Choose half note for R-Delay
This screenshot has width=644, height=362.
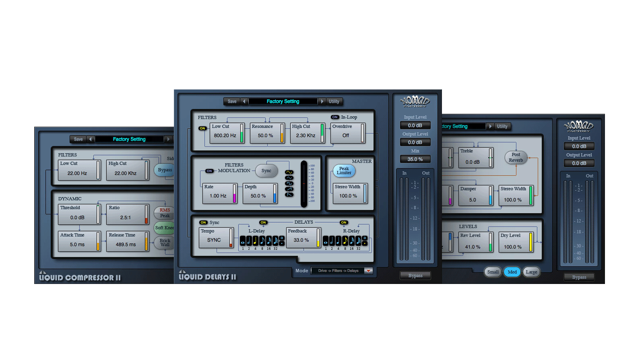coord(332,241)
